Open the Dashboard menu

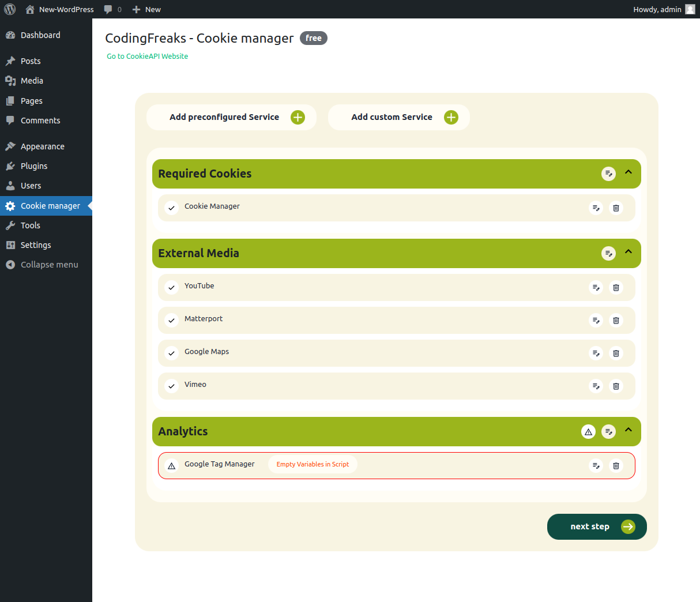pyautogui.click(x=46, y=35)
